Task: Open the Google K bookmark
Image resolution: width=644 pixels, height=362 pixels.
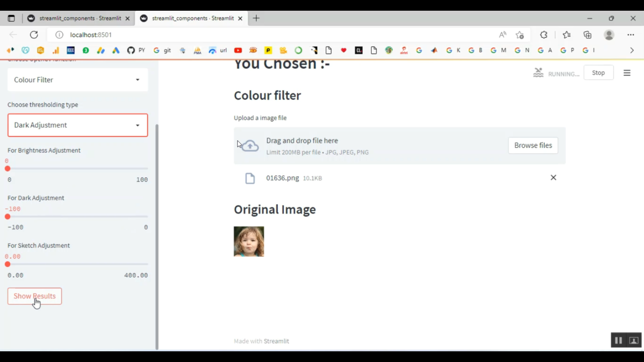Action: pyautogui.click(x=453, y=50)
